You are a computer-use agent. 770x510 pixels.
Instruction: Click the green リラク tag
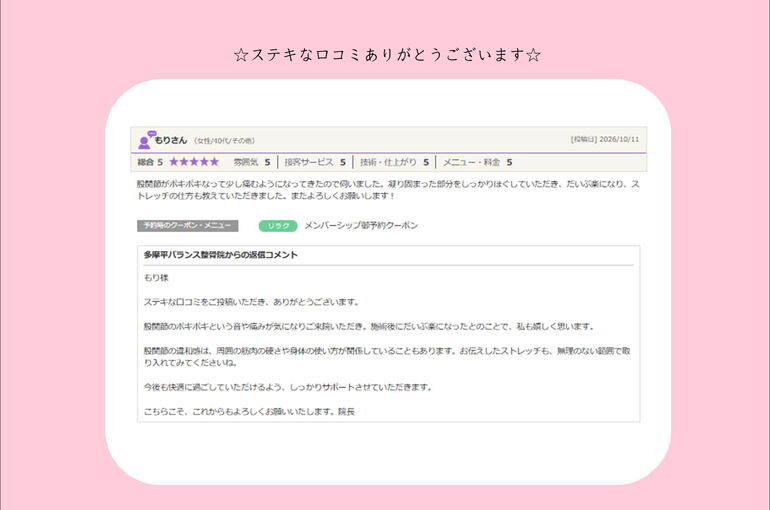click(278, 226)
